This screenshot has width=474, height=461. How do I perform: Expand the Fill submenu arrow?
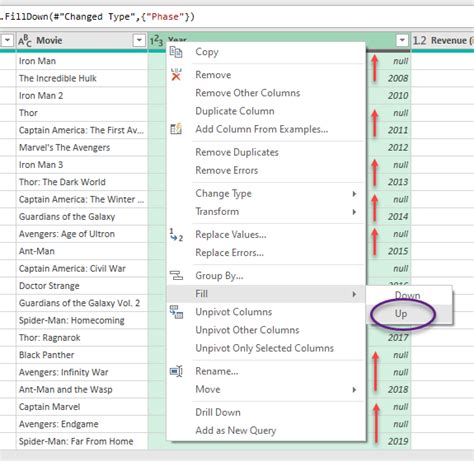coord(354,294)
